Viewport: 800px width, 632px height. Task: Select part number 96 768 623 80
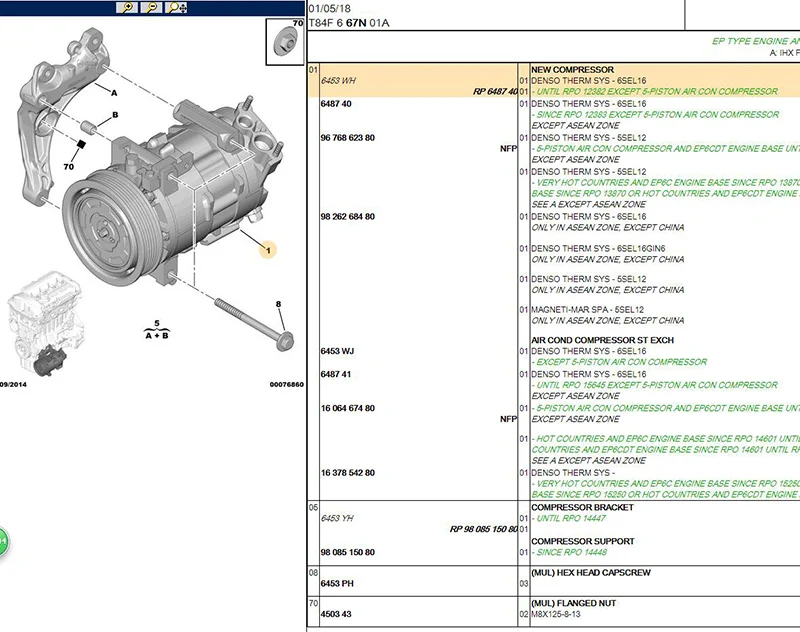tap(347, 138)
